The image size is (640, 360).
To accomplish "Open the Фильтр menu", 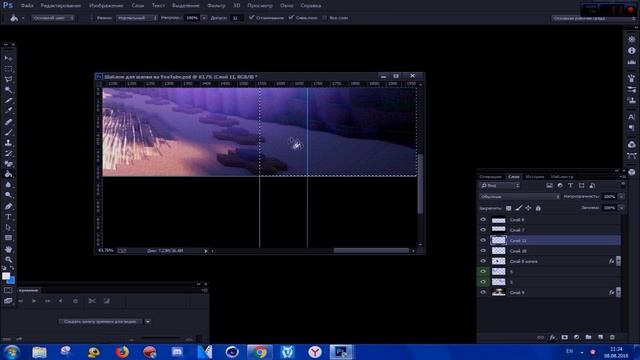I will (x=216, y=6).
